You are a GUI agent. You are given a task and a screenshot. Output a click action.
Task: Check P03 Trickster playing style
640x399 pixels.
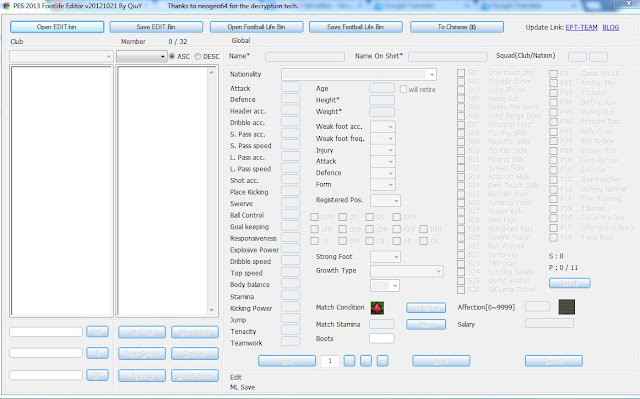tap(553, 93)
